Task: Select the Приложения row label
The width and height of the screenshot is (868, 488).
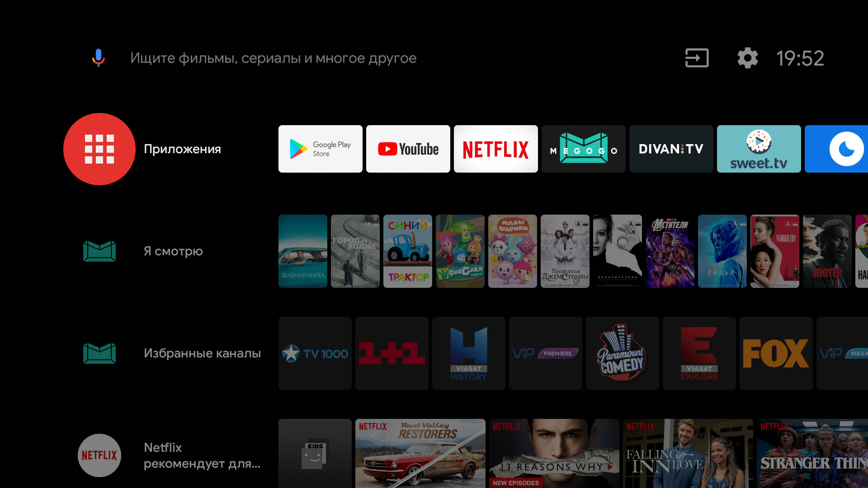Action: [x=182, y=149]
